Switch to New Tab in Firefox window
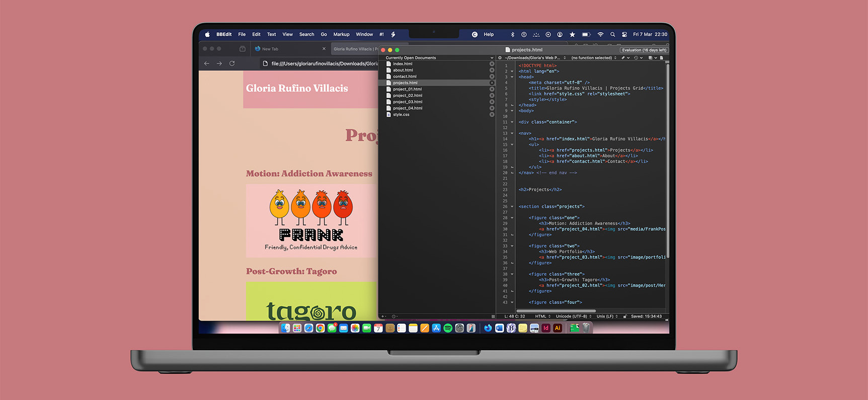 289,49
